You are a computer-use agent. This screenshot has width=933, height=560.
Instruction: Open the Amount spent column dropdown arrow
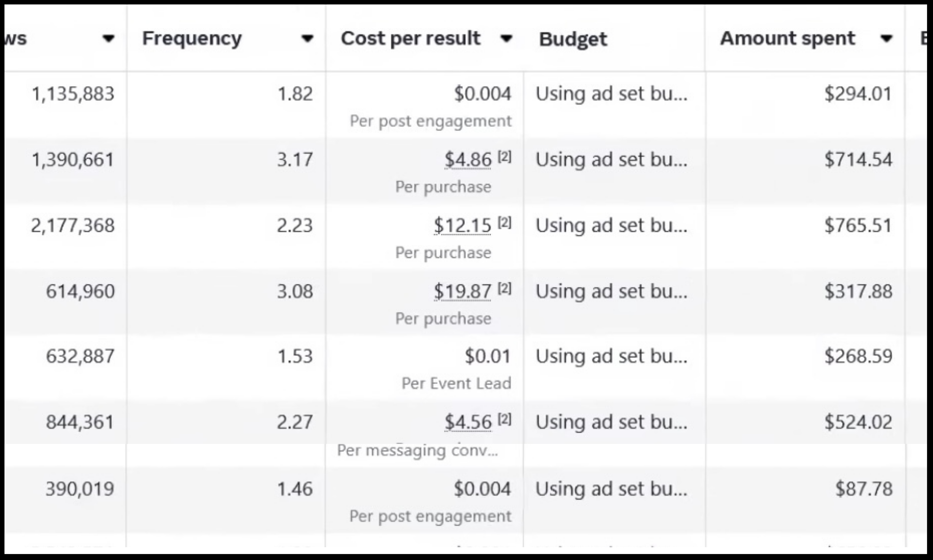point(886,38)
